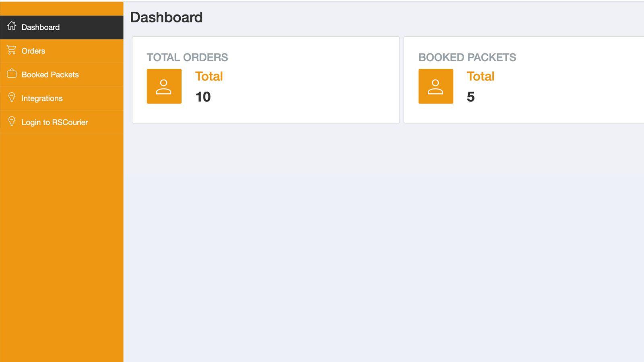This screenshot has width=644, height=362.
Task: Click the TOTAL ORDERS card
Action: [266, 80]
